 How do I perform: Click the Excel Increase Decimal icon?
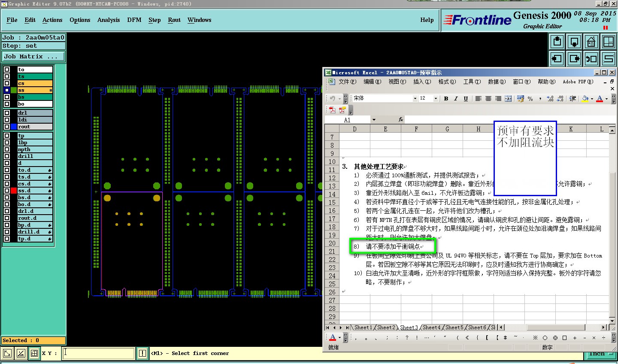point(550,99)
